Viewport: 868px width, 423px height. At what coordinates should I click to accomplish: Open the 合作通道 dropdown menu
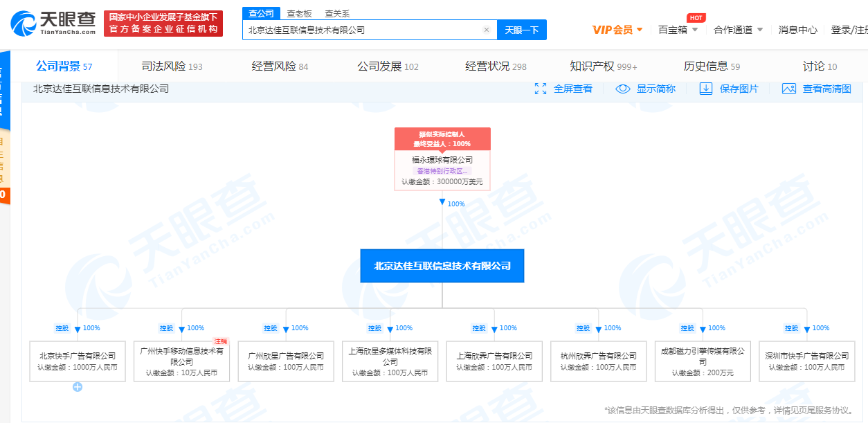738,30
